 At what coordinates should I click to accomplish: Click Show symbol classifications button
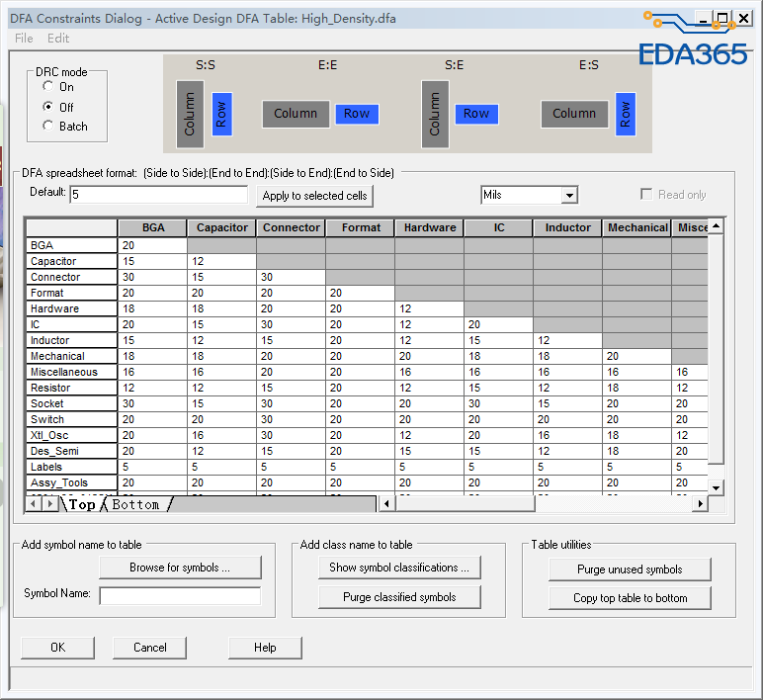coord(399,568)
